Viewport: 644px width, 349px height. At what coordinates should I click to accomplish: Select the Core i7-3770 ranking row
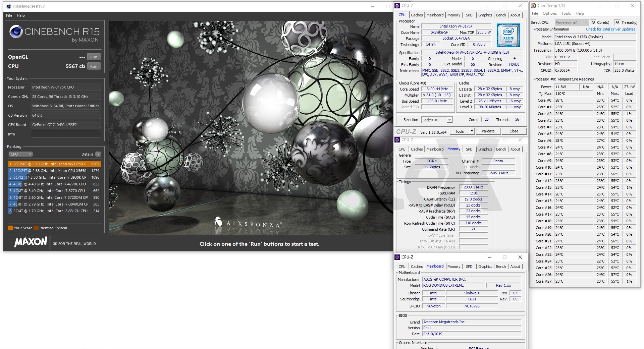pyautogui.click(x=54, y=191)
